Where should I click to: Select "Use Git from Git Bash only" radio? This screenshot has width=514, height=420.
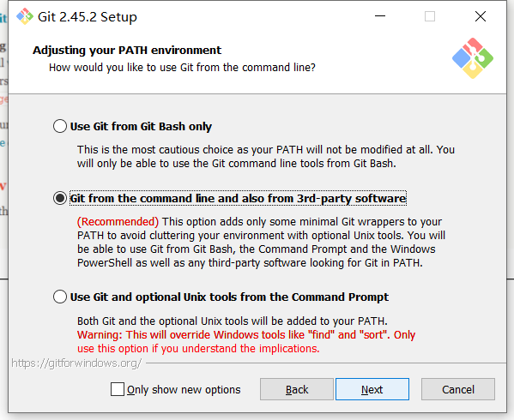click(x=60, y=126)
